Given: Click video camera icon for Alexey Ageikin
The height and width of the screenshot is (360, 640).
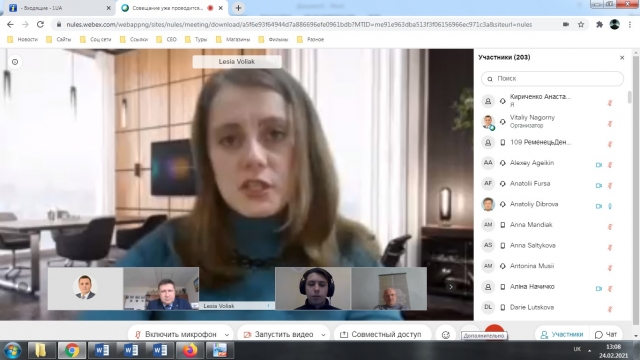Looking at the screenshot, I should pos(599,165).
